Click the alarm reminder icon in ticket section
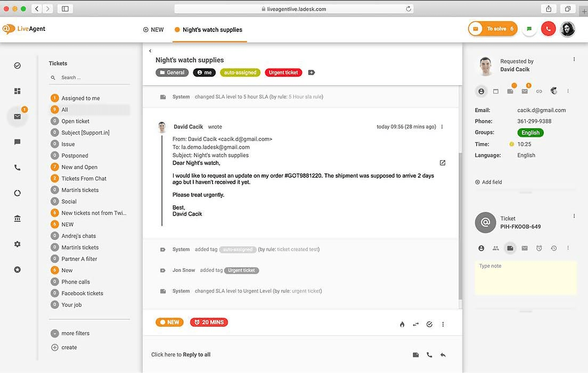The height and width of the screenshot is (373, 588). [x=539, y=248]
